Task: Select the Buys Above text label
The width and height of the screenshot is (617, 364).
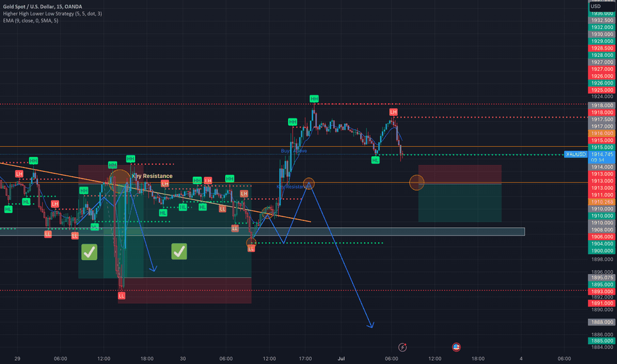Action: [294, 151]
